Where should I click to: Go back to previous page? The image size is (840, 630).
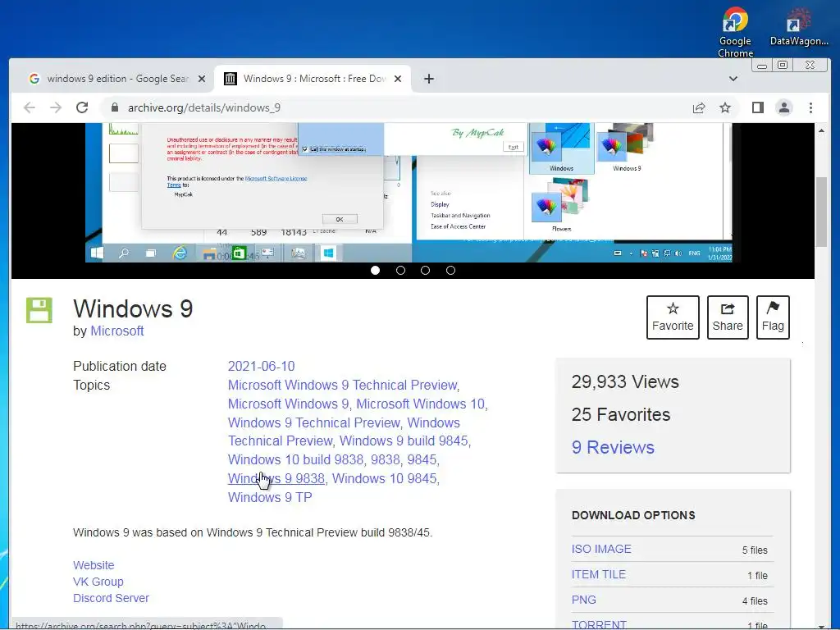[30, 107]
